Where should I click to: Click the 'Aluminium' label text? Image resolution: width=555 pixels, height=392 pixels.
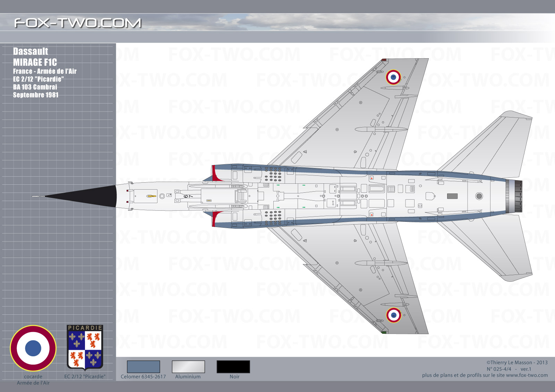(x=188, y=377)
